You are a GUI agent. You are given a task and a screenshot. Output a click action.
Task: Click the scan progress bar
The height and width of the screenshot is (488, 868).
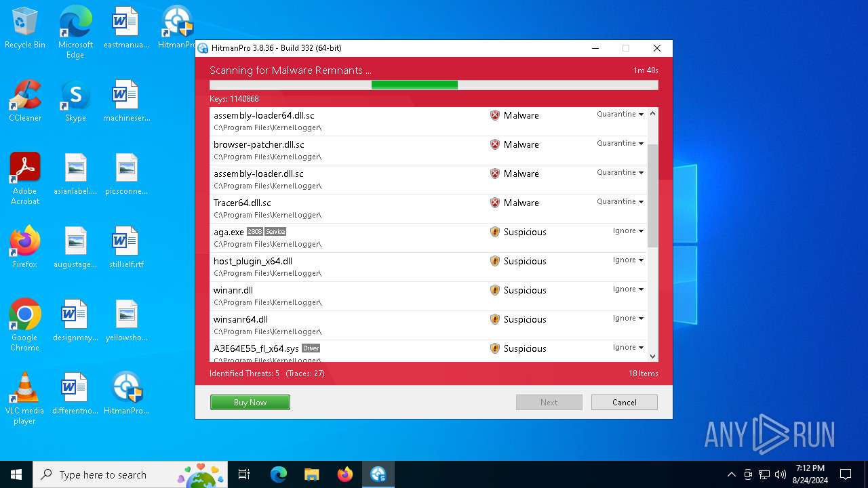click(x=434, y=85)
